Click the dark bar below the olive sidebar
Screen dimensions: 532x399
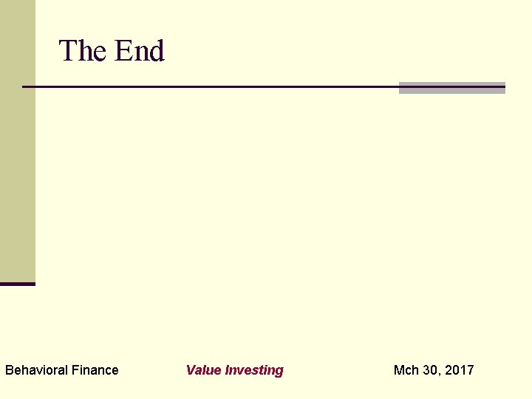(18, 284)
